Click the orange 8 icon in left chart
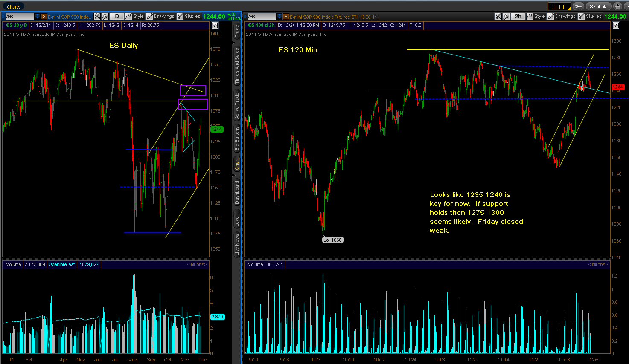 [44, 17]
